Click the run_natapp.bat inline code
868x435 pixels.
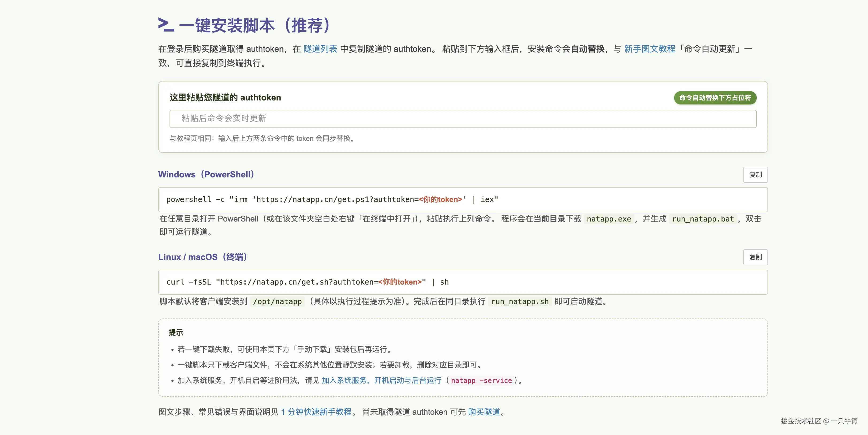703,219
